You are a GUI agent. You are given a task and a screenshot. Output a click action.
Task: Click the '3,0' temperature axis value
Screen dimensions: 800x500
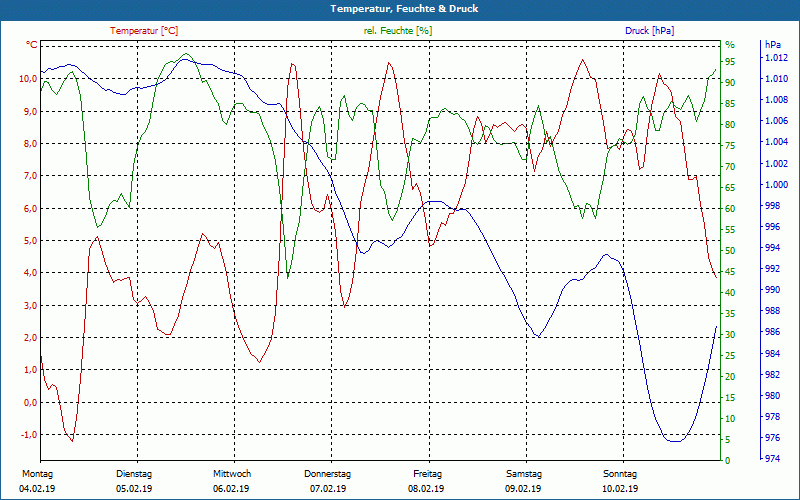(30, 305)
